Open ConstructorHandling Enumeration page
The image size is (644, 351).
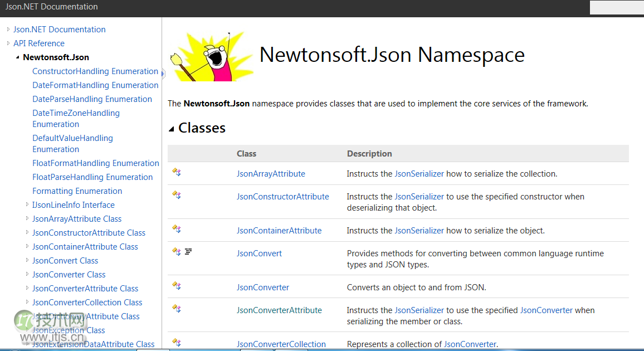pos(95,71)
